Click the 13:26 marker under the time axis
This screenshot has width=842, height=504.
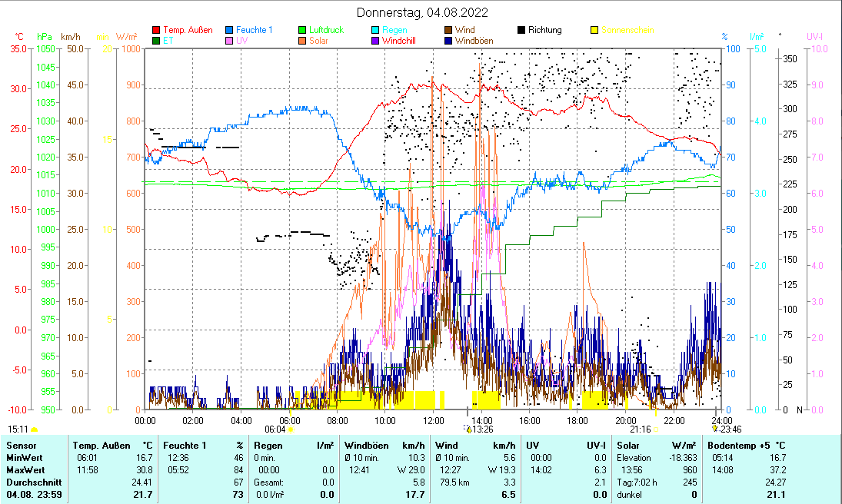pyautogui.click(x=482, y=429)
